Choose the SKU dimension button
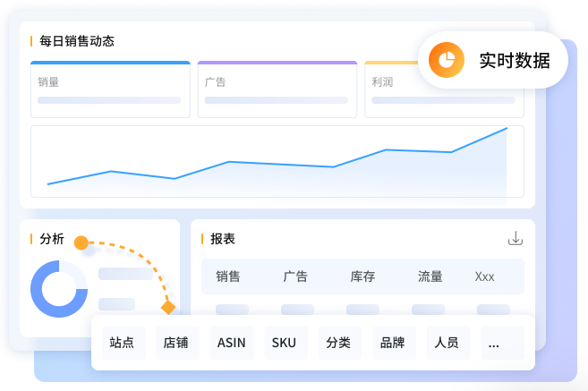The height and width of the screenshot is (391, 588). (x=285, y=342)
